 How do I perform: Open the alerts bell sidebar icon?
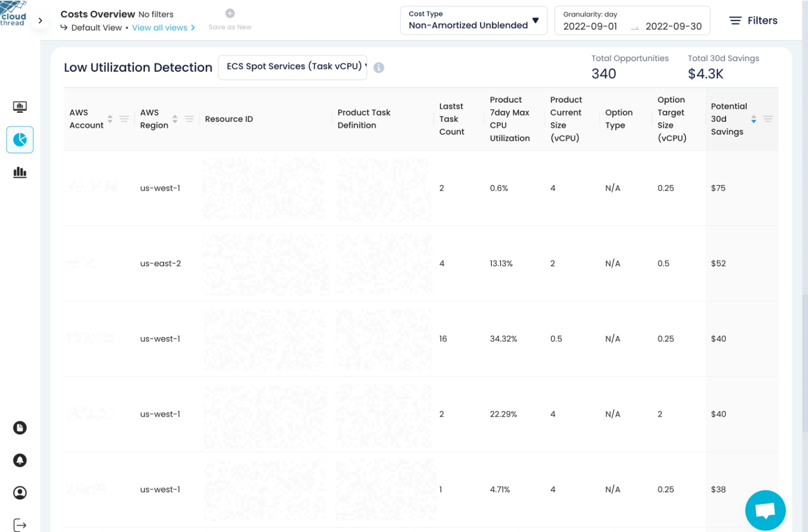19,460
